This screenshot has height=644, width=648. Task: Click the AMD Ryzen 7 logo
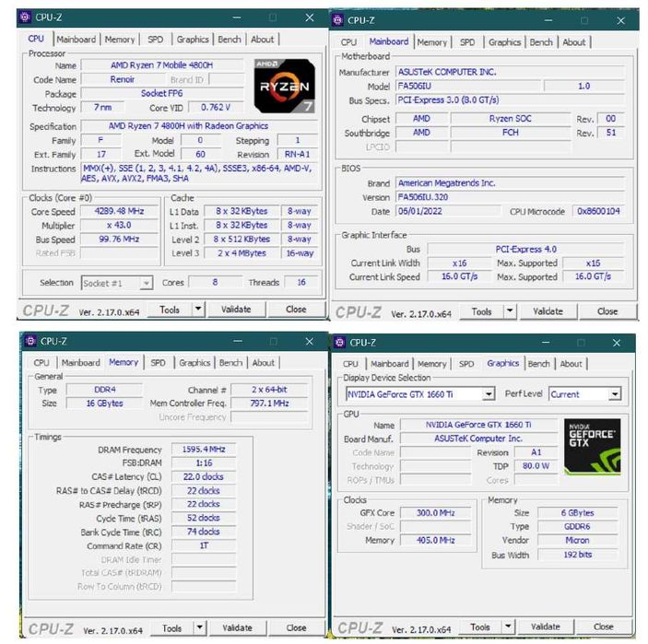pyautogui.click(x=284, y=86)
